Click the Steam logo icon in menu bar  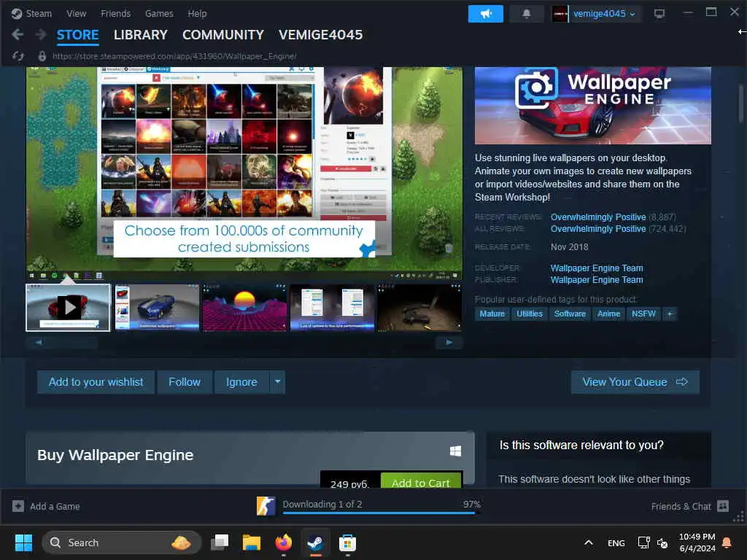click(x=17, y=13)
